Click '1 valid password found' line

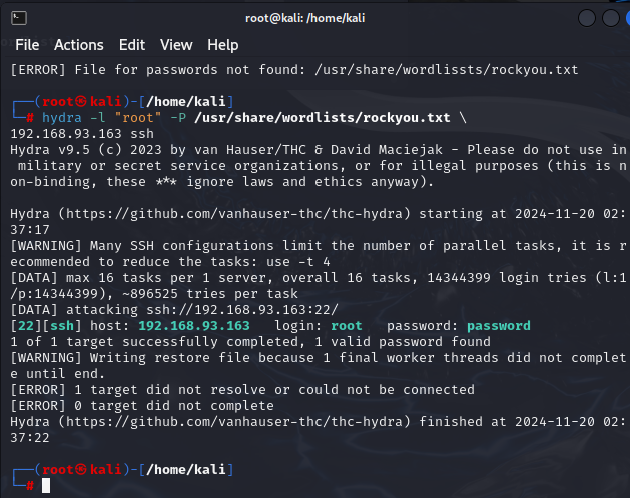click(x=403, y=342)
